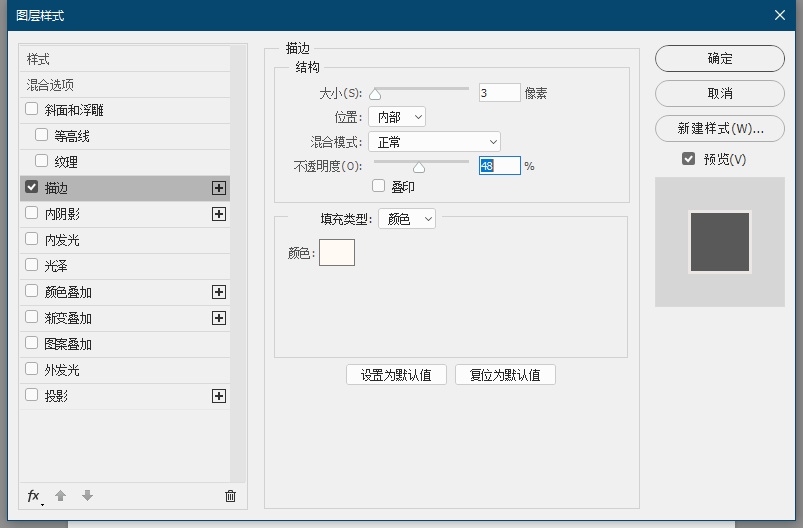Viewport: 803px width, 528px height.
Task: Close the 图层样式 dialog
Action: pos(780,15)
